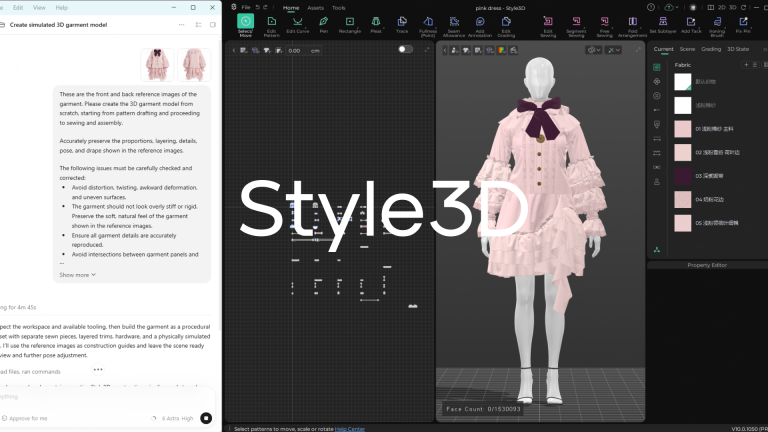
Task: Select the dark purple 03 fabric swatch
Action: tap(682, 176)
